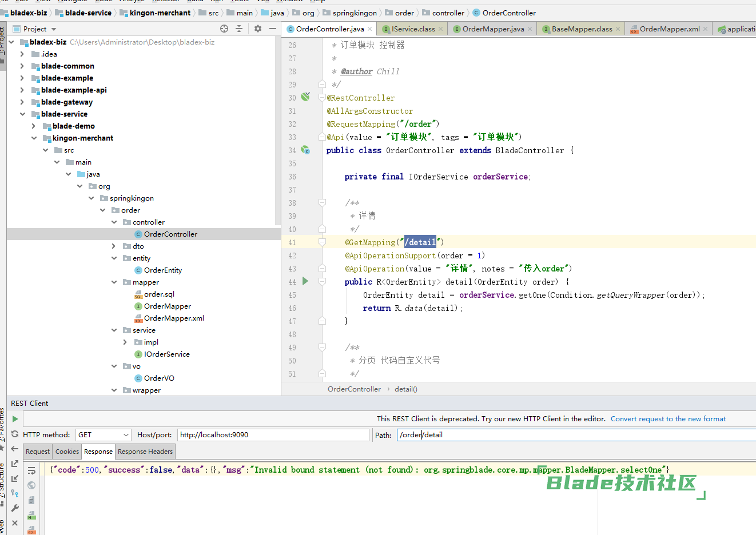Collapse the blade-service module
This screenshot has height=535, width=756.
pos(22,114)
